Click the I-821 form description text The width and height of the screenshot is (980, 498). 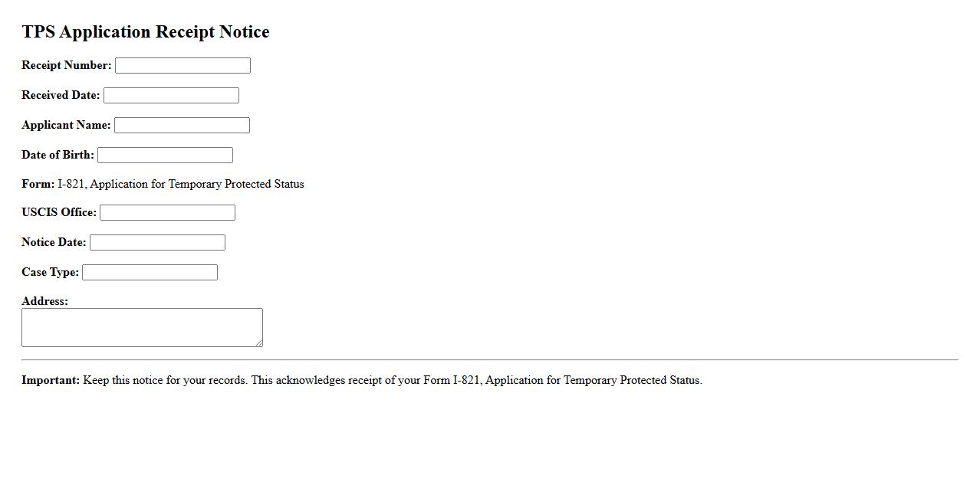click(x=181, y=184)
